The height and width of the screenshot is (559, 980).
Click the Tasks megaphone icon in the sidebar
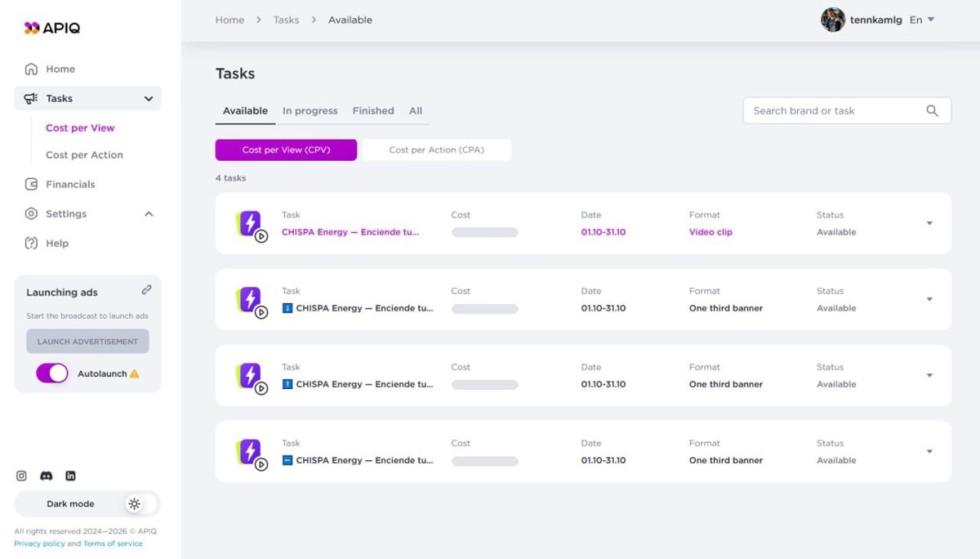coord(31,98)
